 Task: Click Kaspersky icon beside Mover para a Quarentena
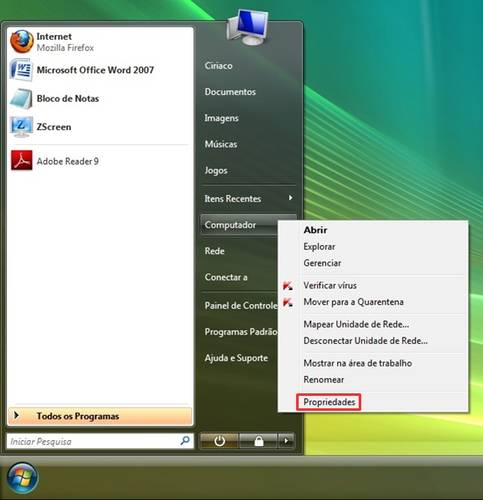coord(288,302)
